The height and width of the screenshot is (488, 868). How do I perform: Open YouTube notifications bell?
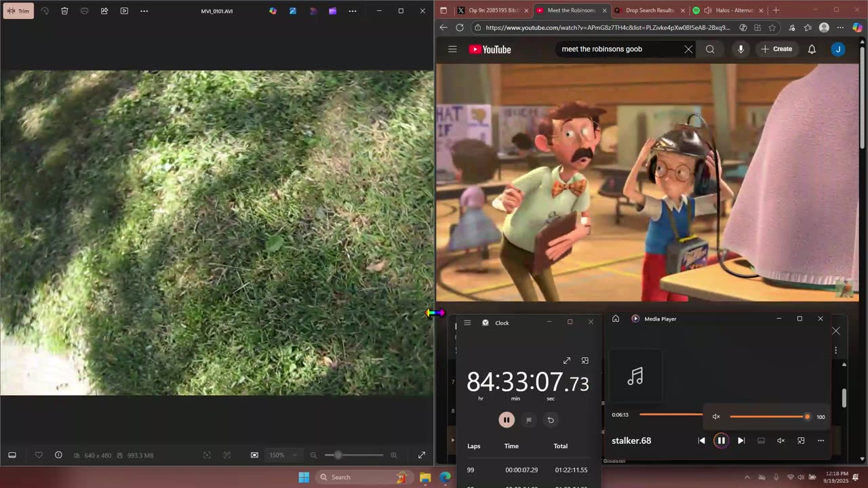point(812,49)
